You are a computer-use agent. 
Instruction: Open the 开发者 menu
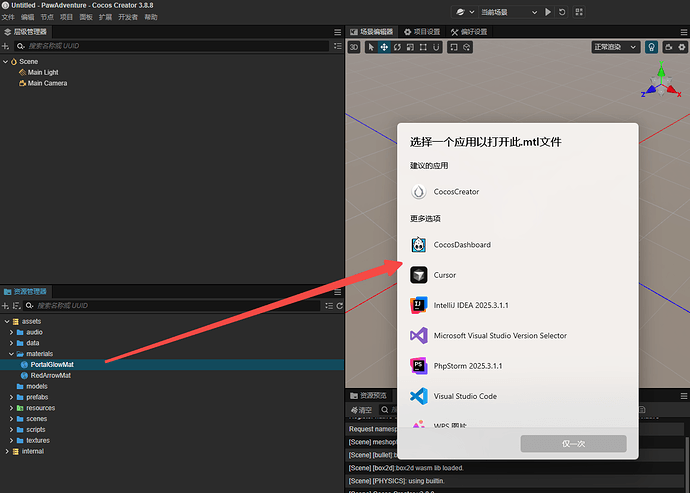coord(128,17)
